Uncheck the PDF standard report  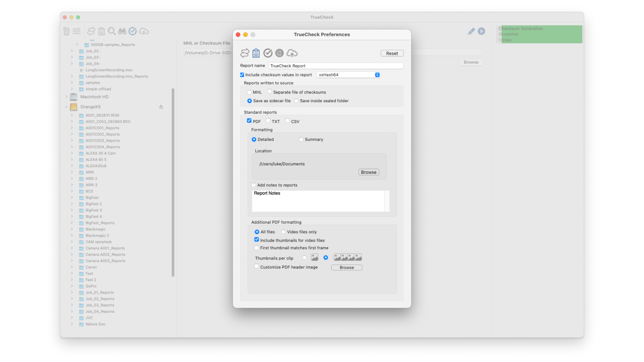pos(249,121)
